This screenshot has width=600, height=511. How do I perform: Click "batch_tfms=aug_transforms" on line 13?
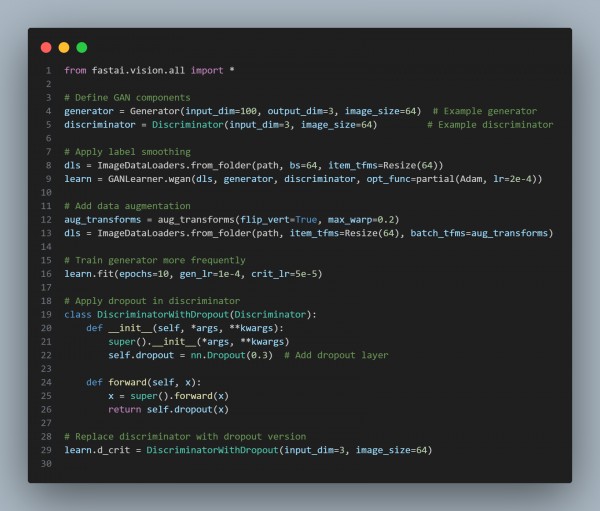coord(479,233)
